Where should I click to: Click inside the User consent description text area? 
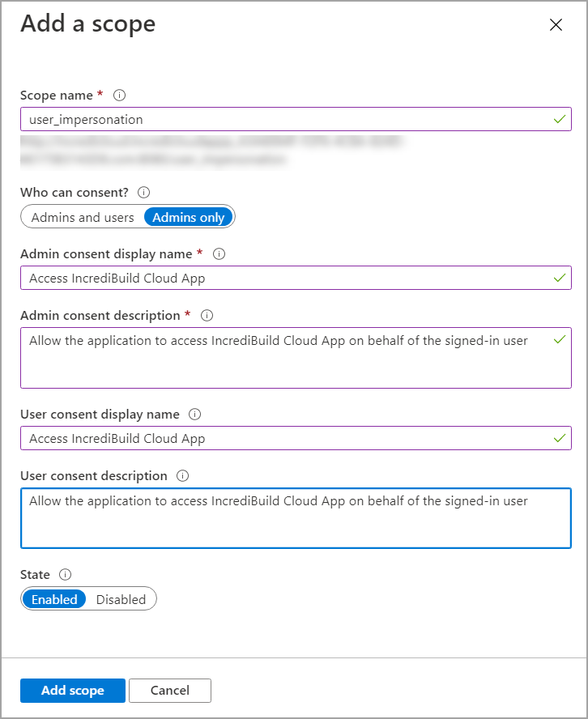tap(296, 518)
